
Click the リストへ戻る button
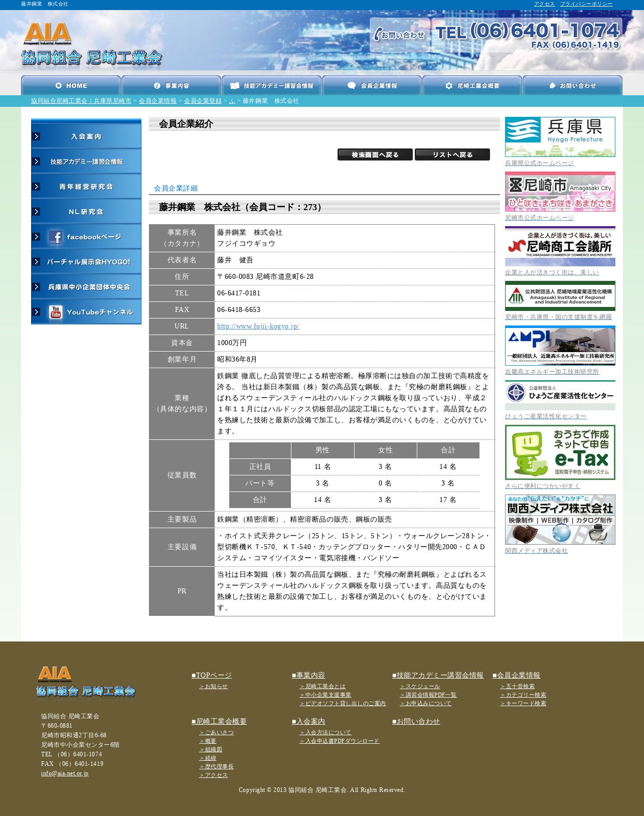452,154
